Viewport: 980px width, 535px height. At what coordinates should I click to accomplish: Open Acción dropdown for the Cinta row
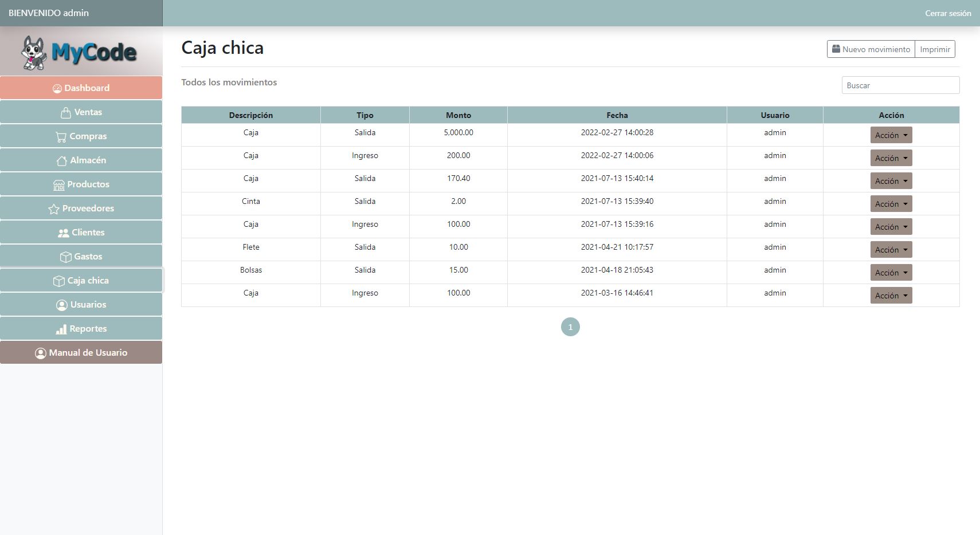[891, 204]
